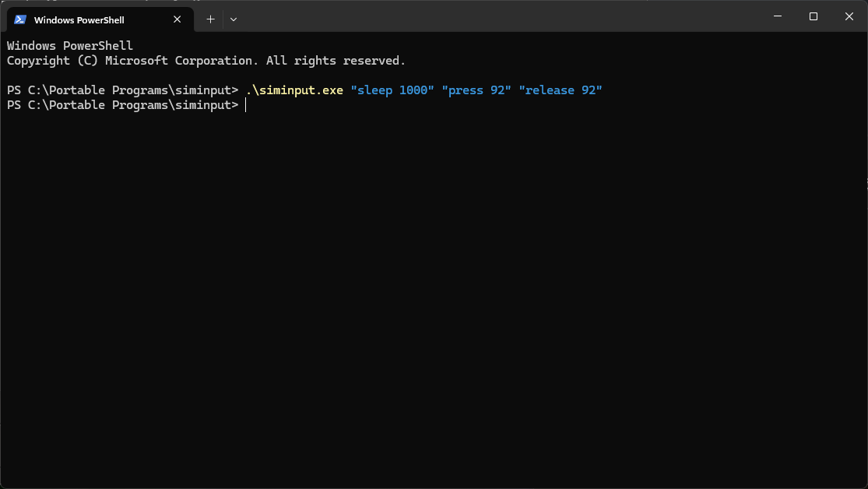Click the words "All rights reserved."
The image size is (868, 489).
click(x=336, y=61)
